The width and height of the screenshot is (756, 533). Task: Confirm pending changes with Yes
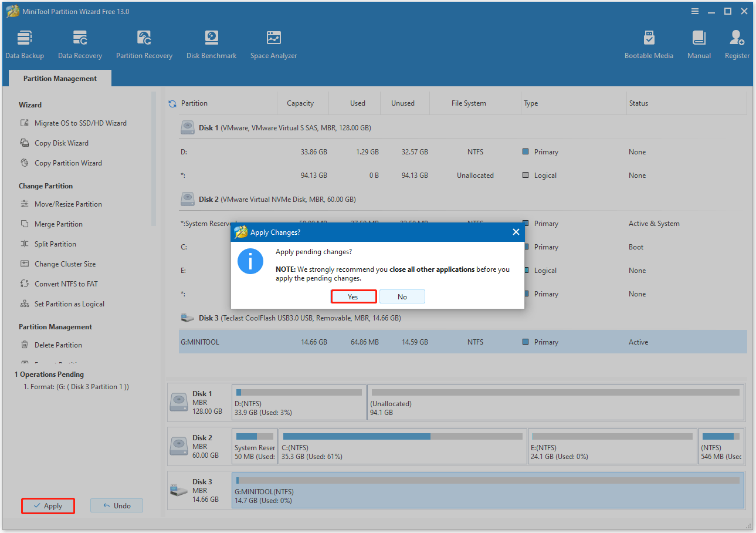pos(352,296)
